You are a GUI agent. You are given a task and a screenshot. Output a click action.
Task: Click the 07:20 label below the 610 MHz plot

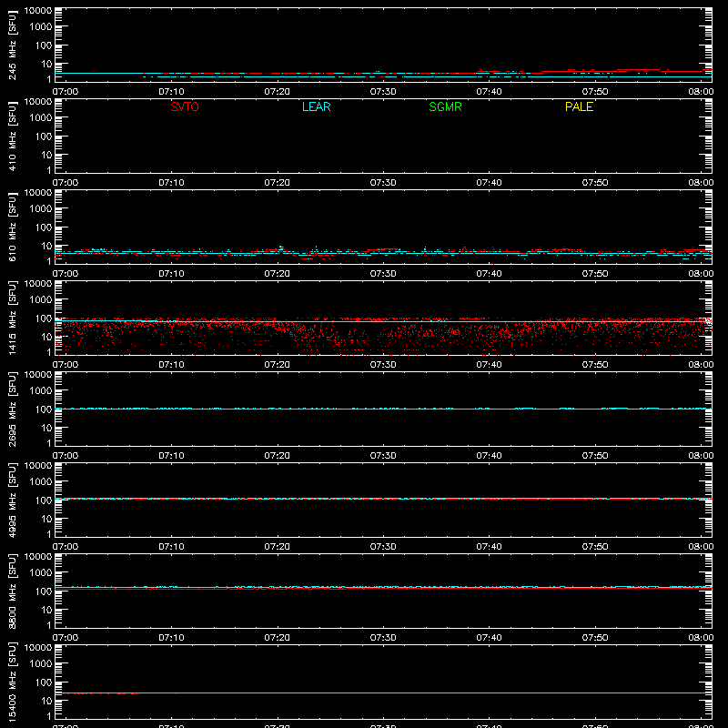tap(278, 274)
